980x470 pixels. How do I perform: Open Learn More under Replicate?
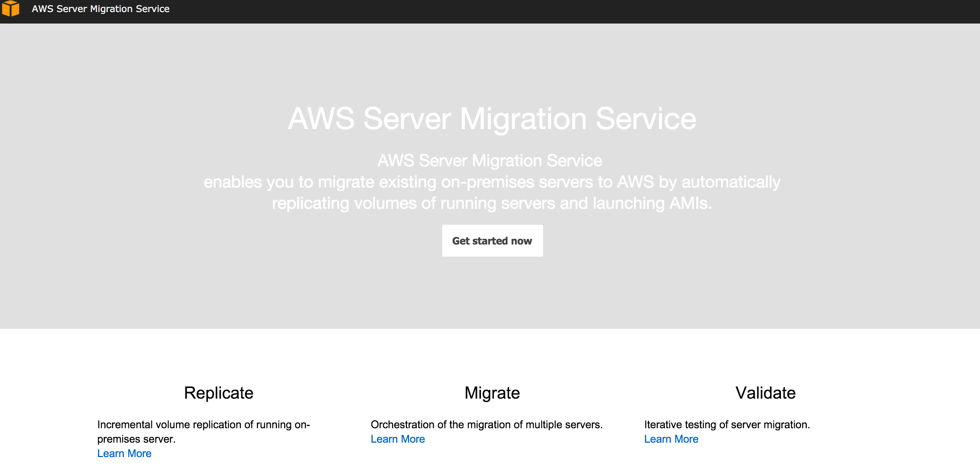124,453
